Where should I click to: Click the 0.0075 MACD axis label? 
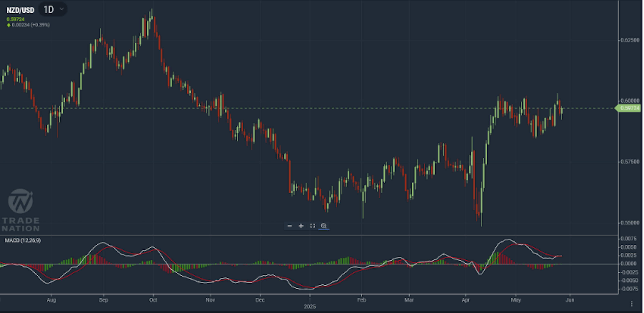(x=629, y=239)
